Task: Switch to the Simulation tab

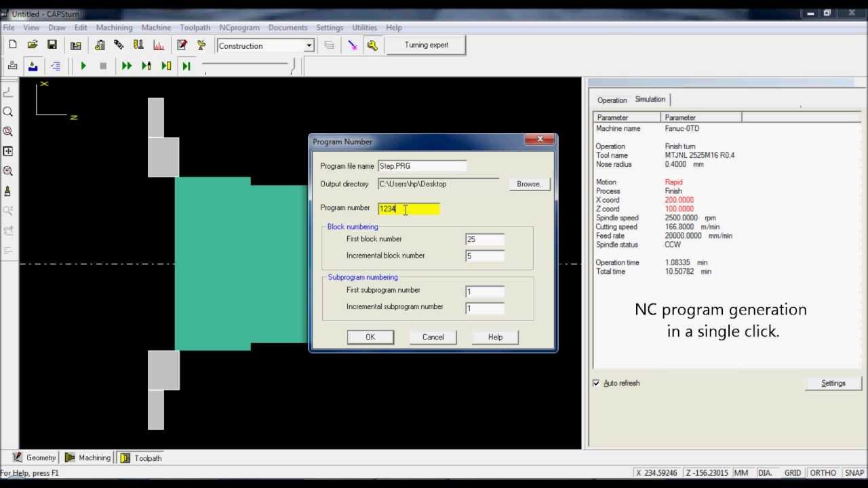Action: pos(650,99)
